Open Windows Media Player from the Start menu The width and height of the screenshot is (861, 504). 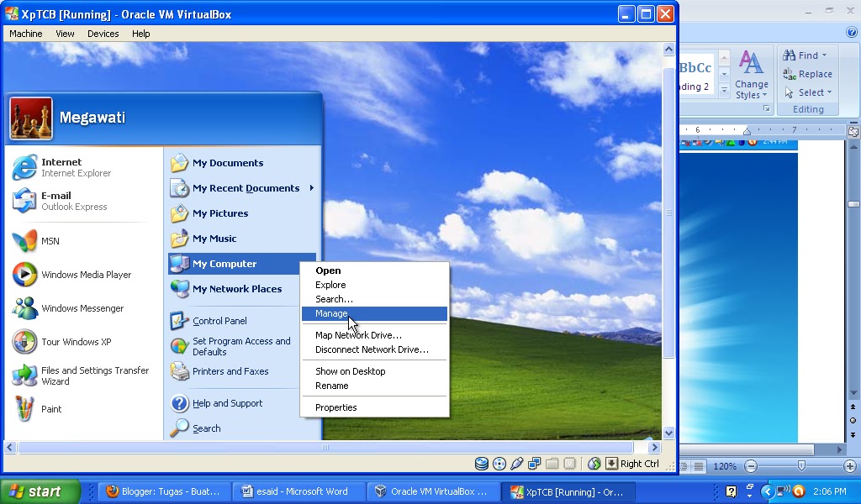85,275
